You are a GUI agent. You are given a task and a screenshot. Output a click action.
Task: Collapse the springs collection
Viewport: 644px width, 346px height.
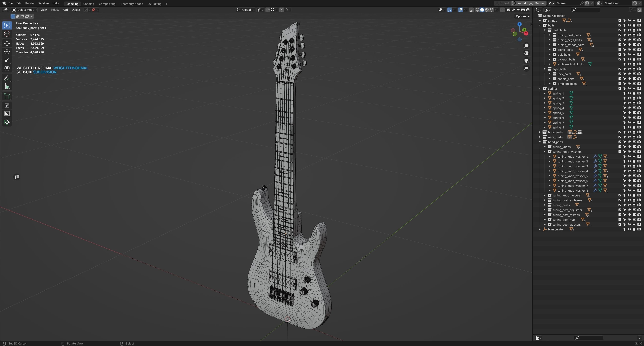coord(540,88)
